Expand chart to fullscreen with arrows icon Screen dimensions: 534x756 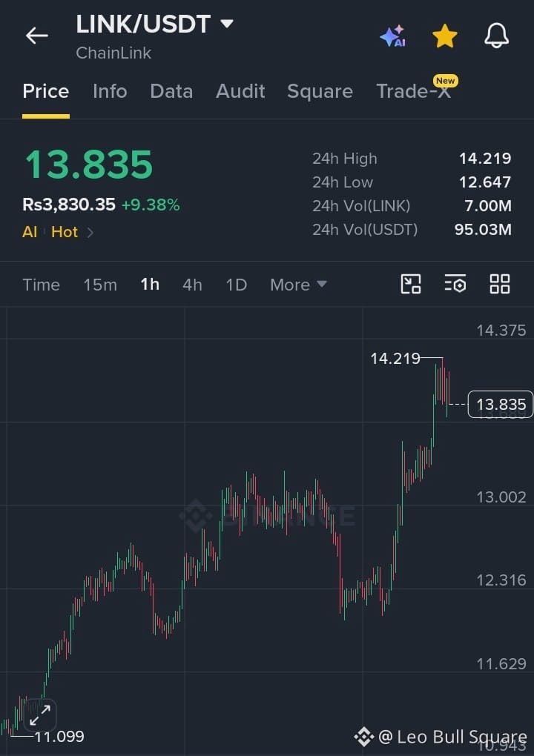click(x=40, y=715)
